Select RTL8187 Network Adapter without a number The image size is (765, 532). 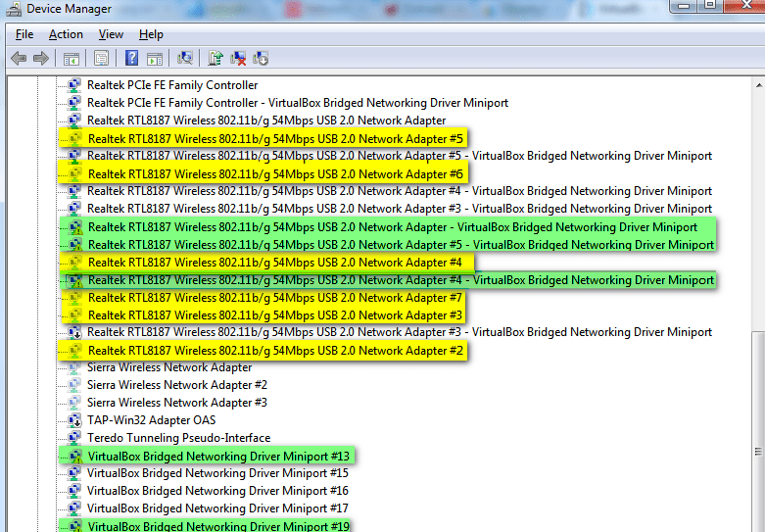[x=266, y=121]
